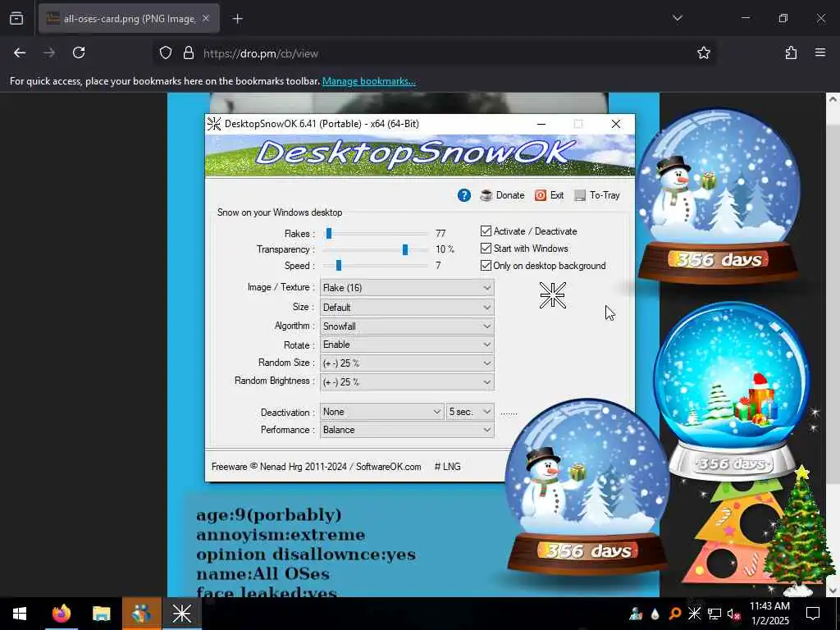Screen dimensions: 840x630
Task: Open the clock showing 11:43 AM
Action: tap(769, 614)
